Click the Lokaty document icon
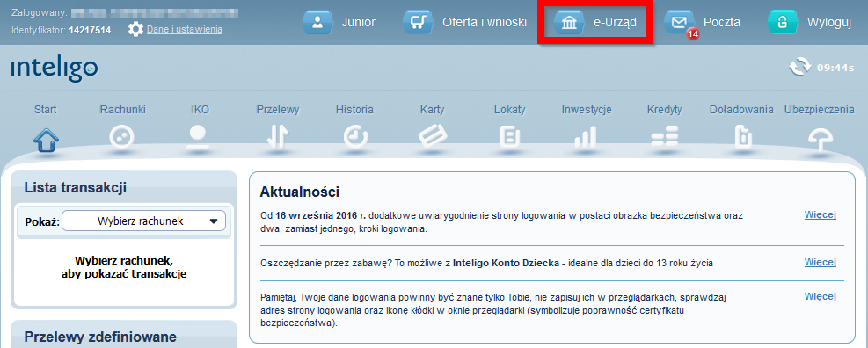 (x=510, y=137)
